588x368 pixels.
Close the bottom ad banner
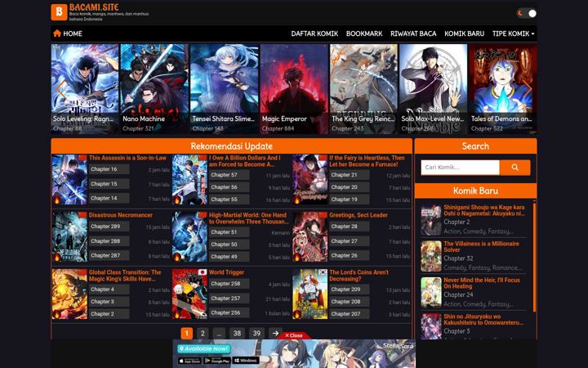point(294,335)
